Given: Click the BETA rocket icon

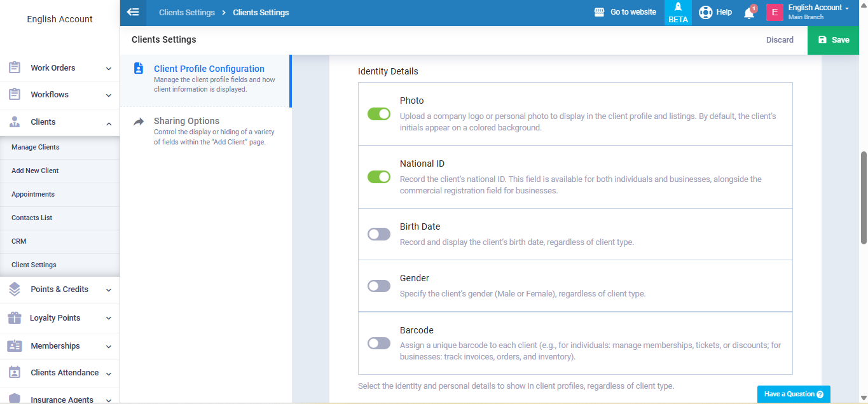Looking at the screenshot, I should pyautogui.click(x=678, y=8).
